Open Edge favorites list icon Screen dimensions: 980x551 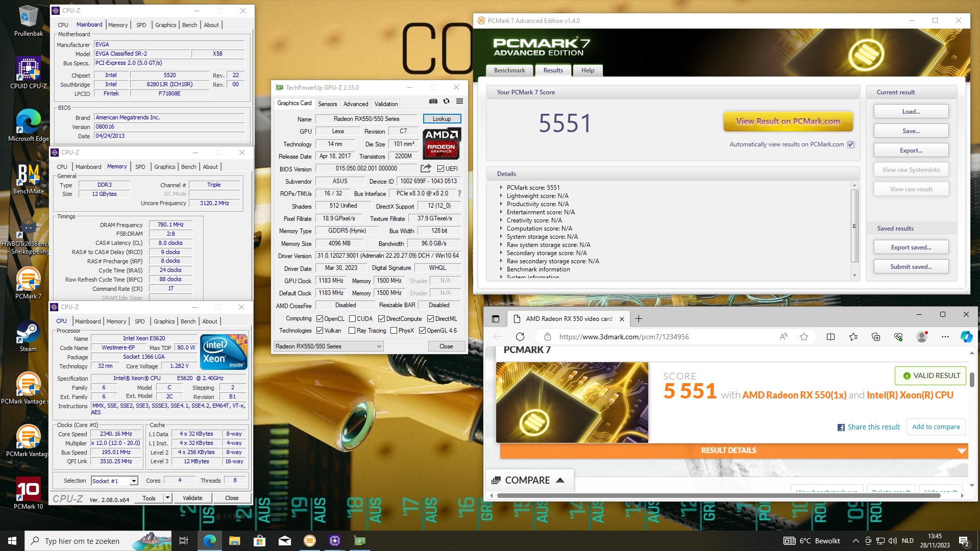click(x=853, y=337)
